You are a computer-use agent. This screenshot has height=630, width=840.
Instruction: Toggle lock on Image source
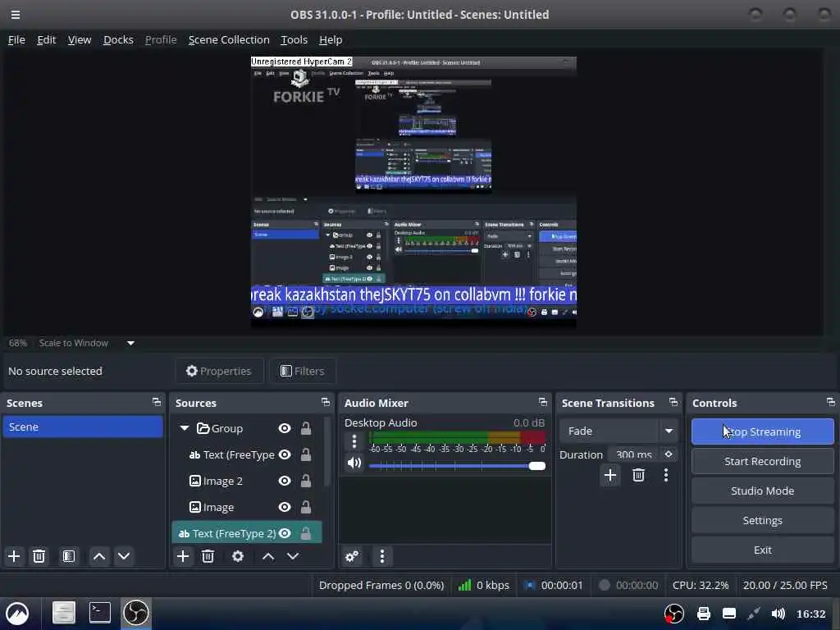click(x=305, y=507)
